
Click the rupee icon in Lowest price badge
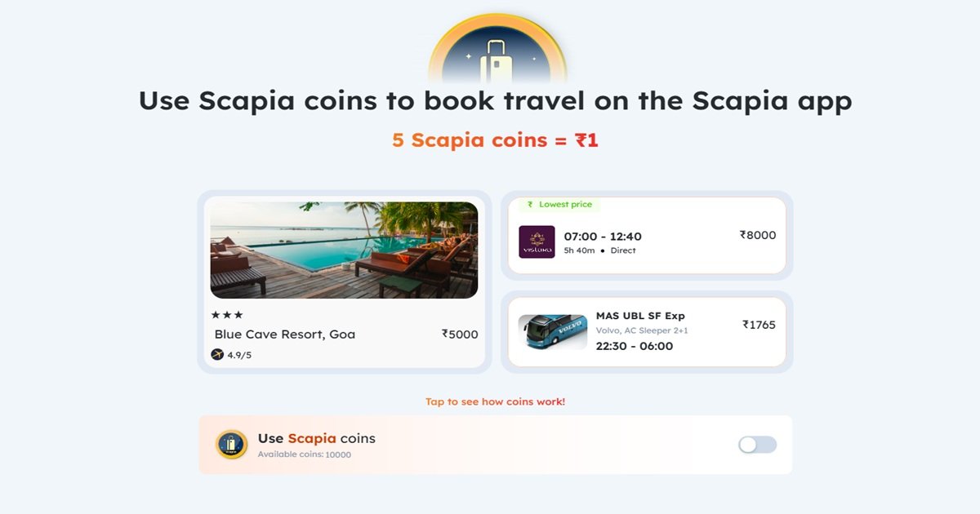click(530, 205)
